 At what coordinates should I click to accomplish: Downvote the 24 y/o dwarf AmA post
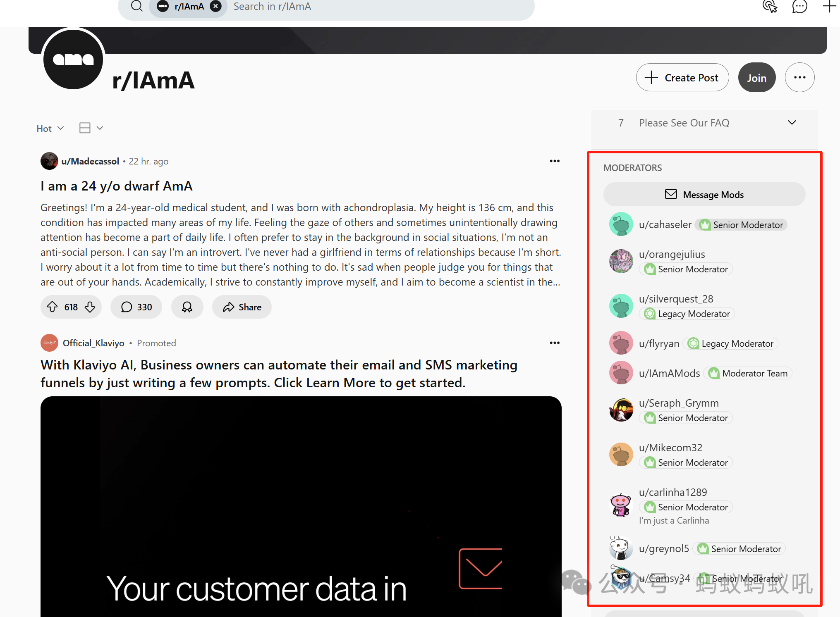[x=90, y=307]
